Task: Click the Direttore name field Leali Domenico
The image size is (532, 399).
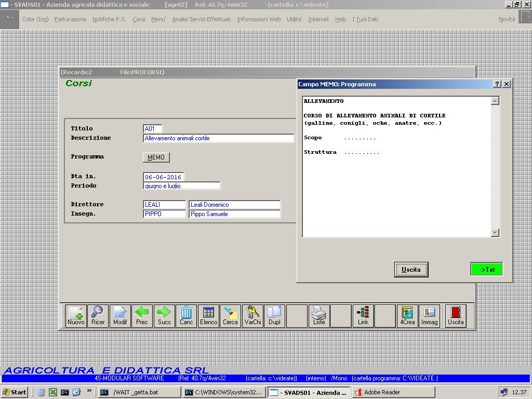Action: point(234,205)
